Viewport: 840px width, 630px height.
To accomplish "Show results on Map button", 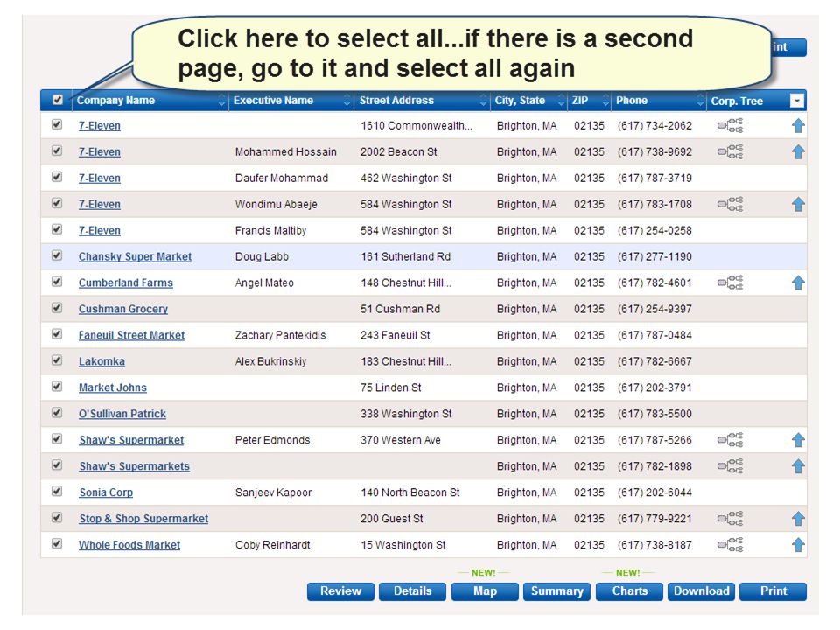I will [485, 591].
